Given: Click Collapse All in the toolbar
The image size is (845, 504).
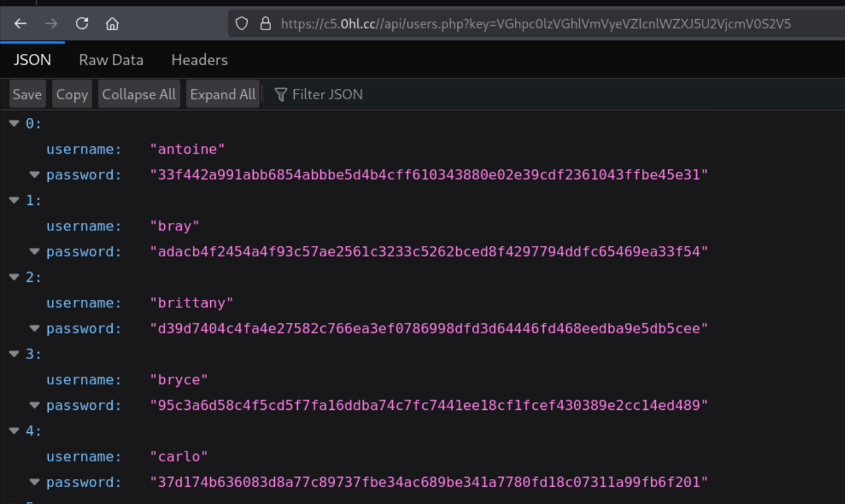Looking at the screenshot, I should click(138, 94).
